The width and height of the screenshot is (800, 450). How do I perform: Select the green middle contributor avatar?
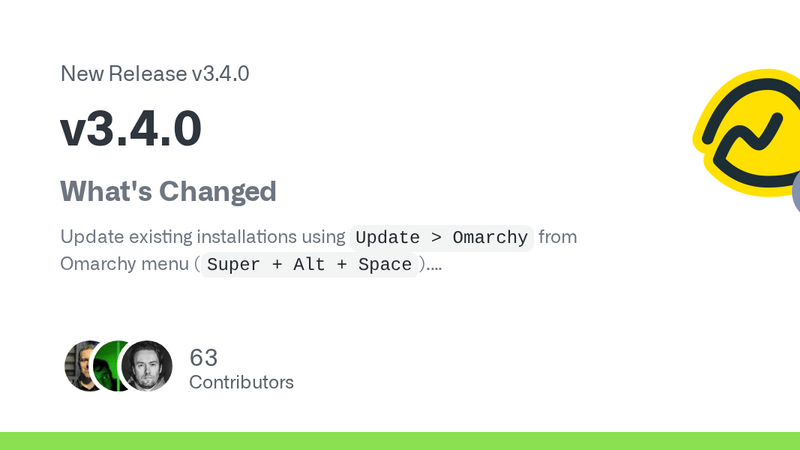(x=114, y=366)
